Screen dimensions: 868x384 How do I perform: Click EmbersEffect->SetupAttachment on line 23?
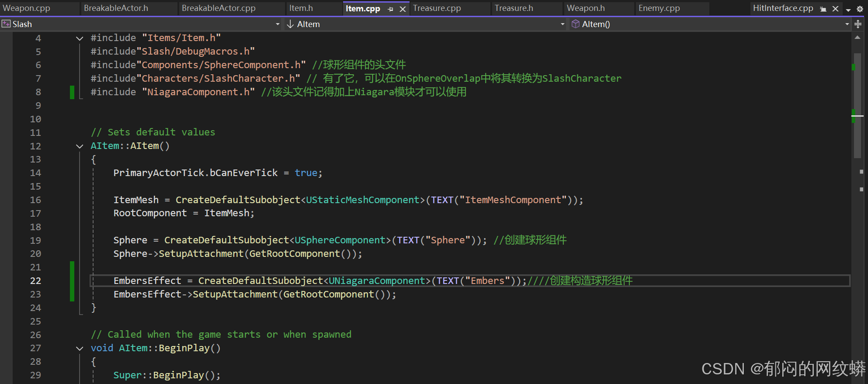(255, 294)
